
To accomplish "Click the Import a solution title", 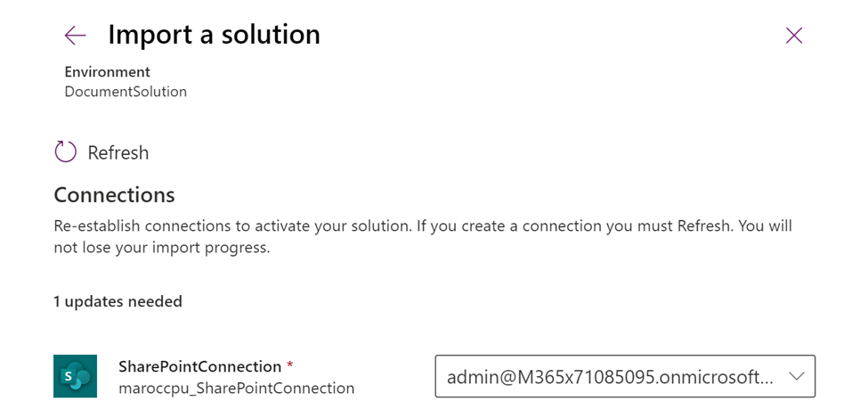I will coord(214,35).
